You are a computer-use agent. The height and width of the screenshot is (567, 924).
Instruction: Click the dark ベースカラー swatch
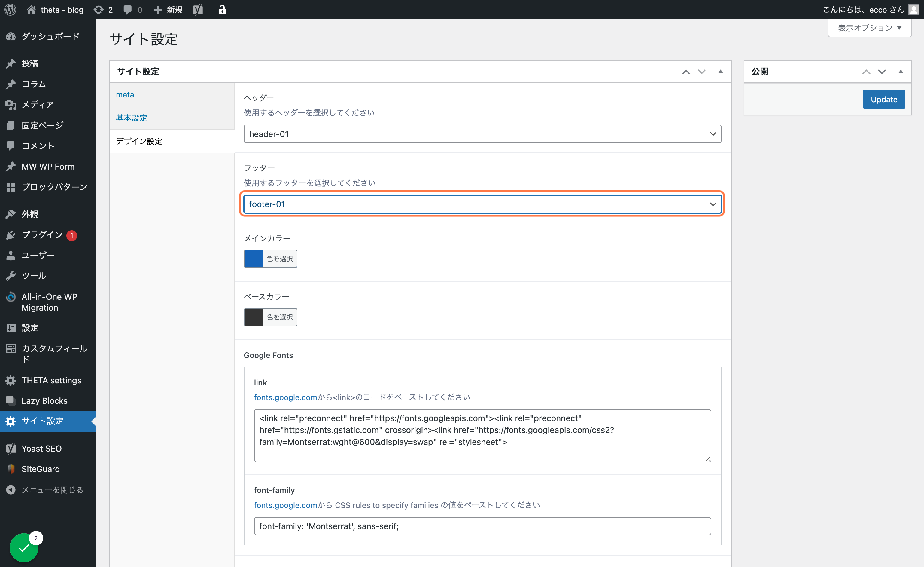point(253,317)
